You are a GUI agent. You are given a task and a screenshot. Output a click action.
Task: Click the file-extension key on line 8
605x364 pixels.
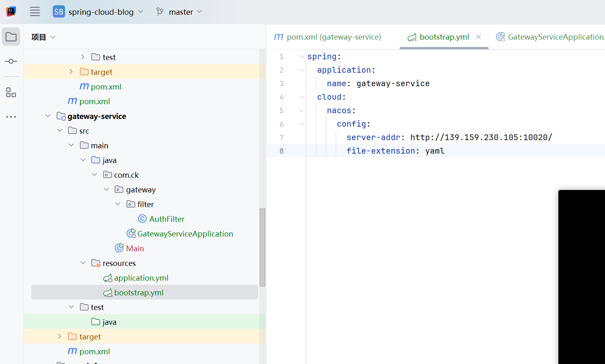tap(381, 151)
